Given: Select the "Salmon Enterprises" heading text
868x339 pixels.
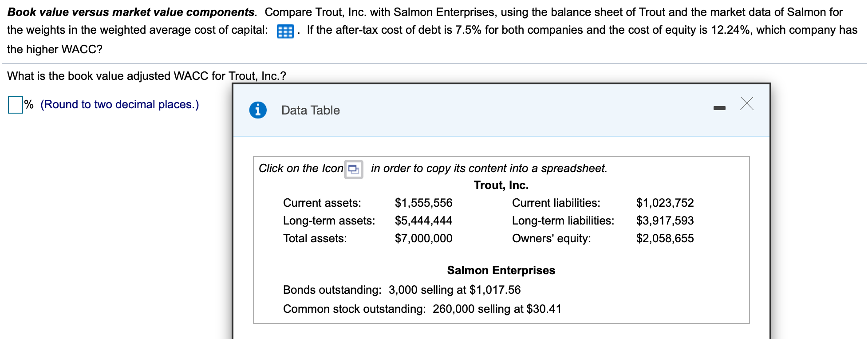Looking at the screenshot, I should coord(501,270).
